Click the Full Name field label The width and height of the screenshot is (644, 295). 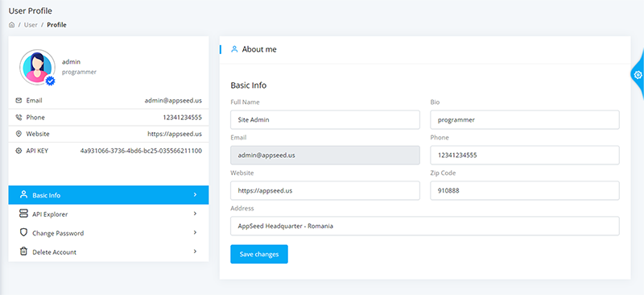click(x=246, y=102)
